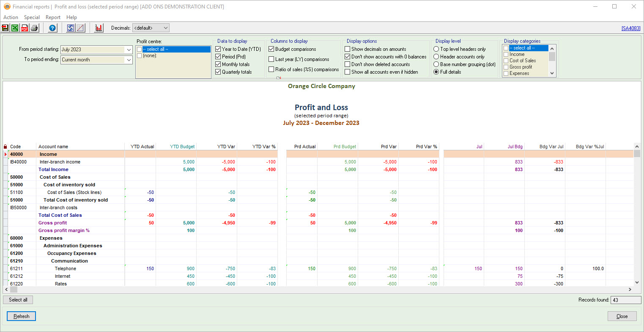This screenshot has width=644, height=332.
Task: Click the report's horizontal scrollbar right arrow
Action: (x=630, y=290)
